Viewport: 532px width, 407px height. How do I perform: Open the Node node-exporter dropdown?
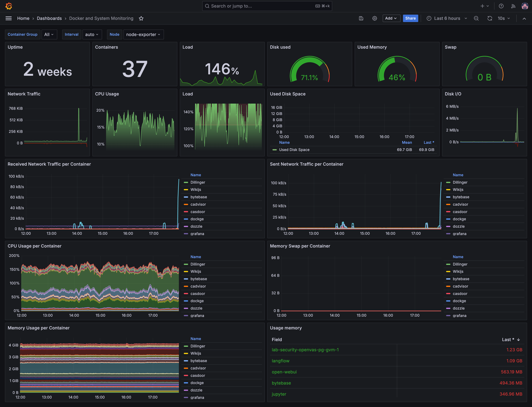(x=143, y=34)
